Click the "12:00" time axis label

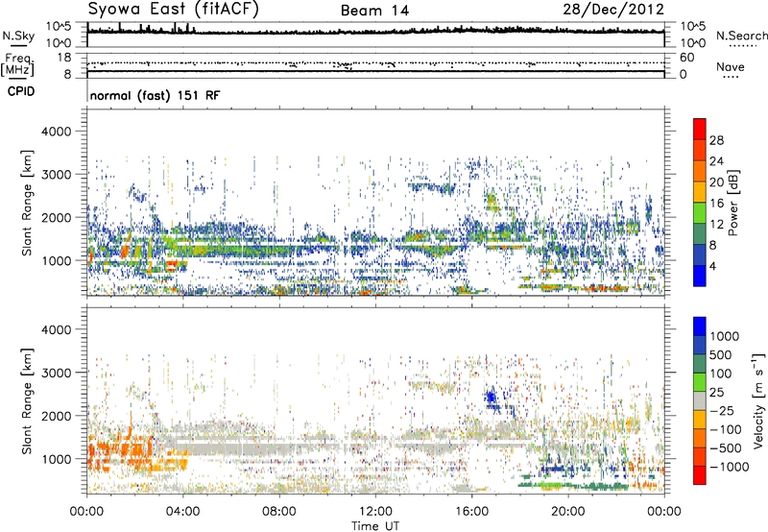[x=375, y=512]
